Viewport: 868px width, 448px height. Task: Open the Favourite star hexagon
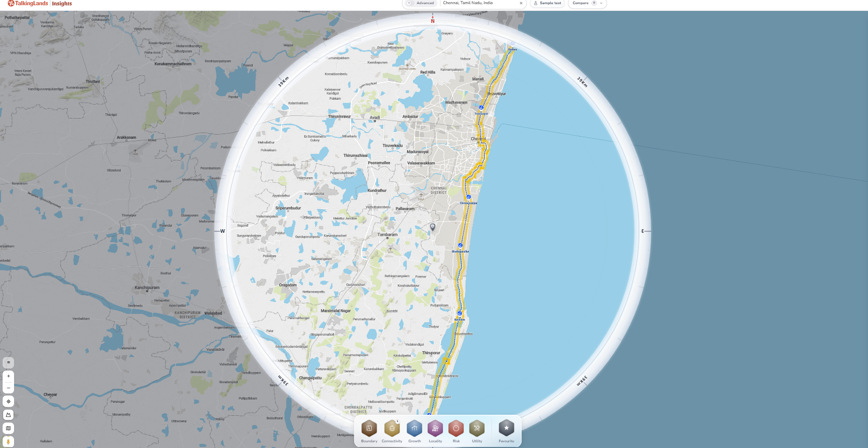click(507, 428)
